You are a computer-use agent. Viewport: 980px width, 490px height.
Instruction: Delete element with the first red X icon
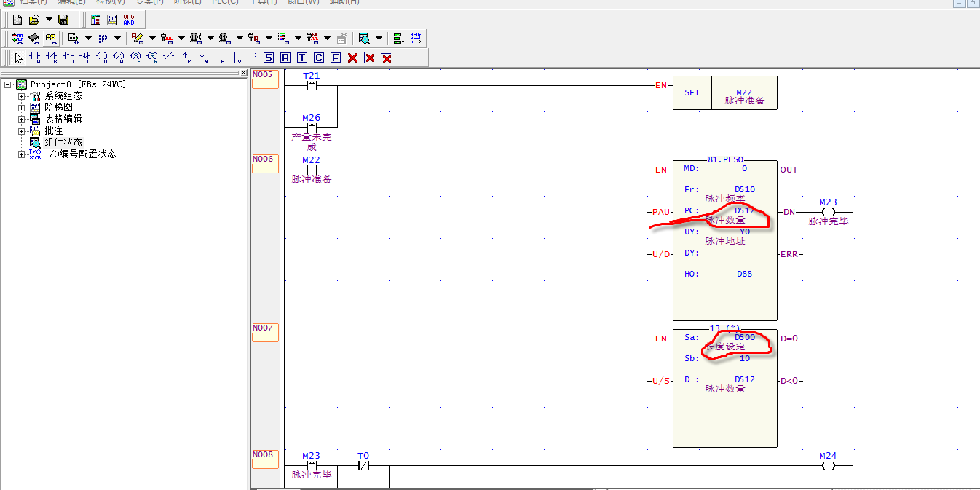coord(353,58)
